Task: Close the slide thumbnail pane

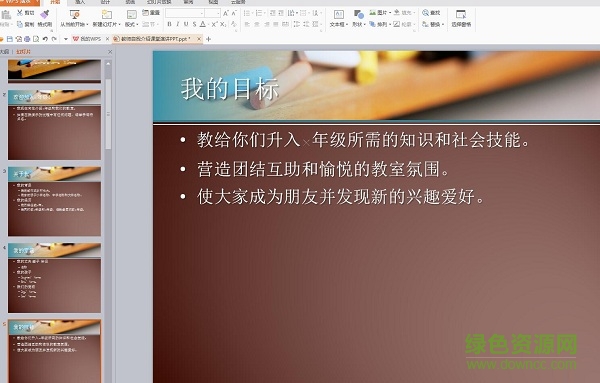Action: click(x=110, y=51)
